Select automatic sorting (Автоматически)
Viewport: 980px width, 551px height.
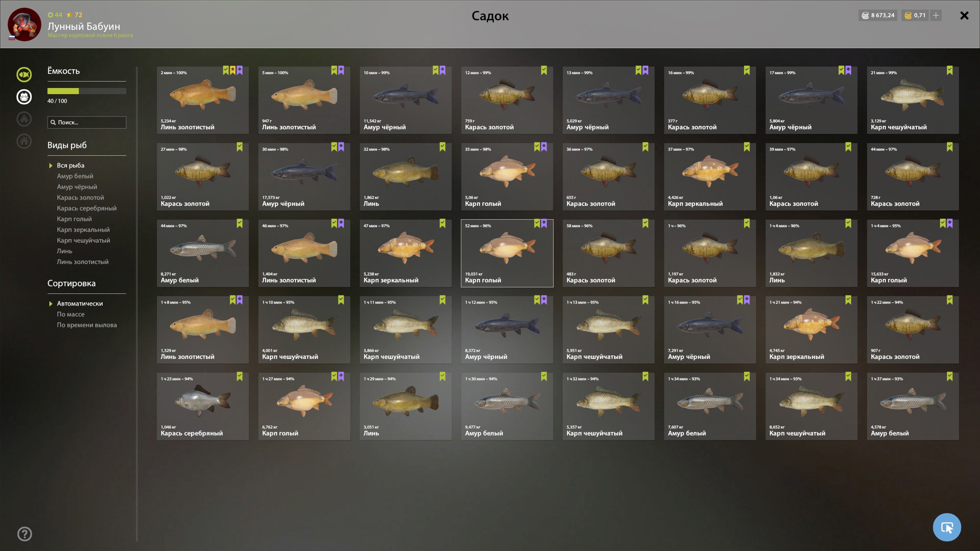[80, 303]
